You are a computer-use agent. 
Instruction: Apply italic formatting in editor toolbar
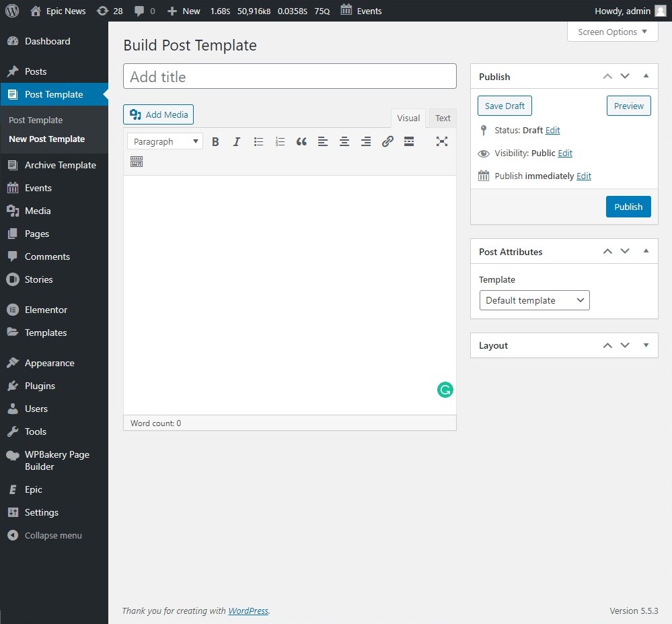click(x=237, y=141)
